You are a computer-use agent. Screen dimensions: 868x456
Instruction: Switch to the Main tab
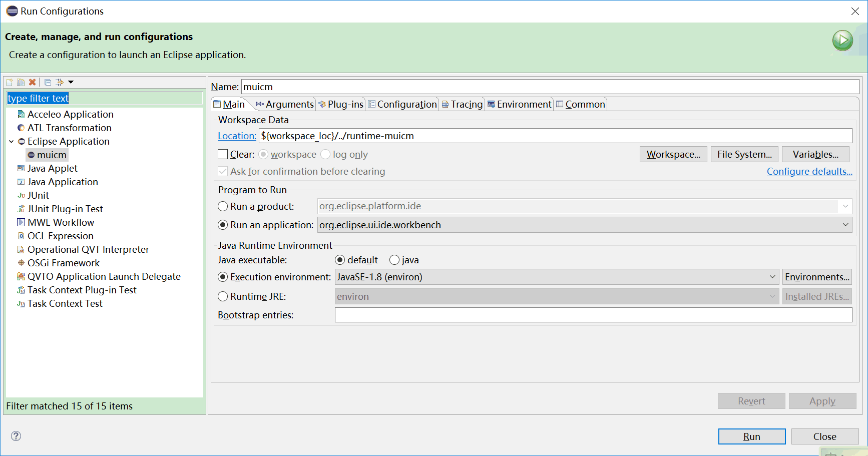(229, 104)
